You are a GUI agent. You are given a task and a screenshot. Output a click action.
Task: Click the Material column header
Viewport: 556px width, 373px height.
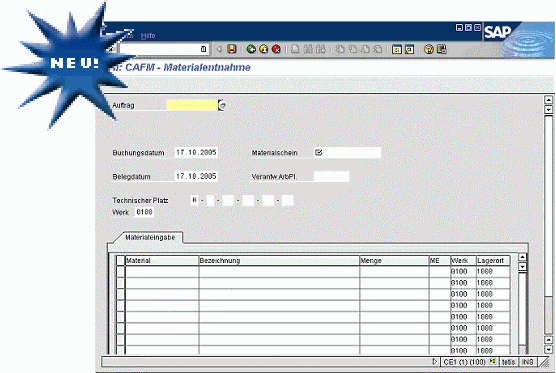pyautogui.click(x=162, y=261)
